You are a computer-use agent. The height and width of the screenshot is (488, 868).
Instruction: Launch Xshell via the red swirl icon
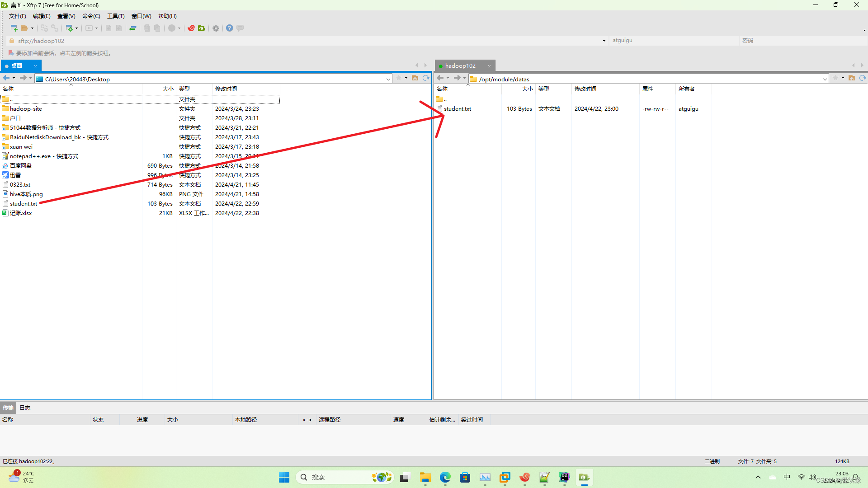pos(191,28)
